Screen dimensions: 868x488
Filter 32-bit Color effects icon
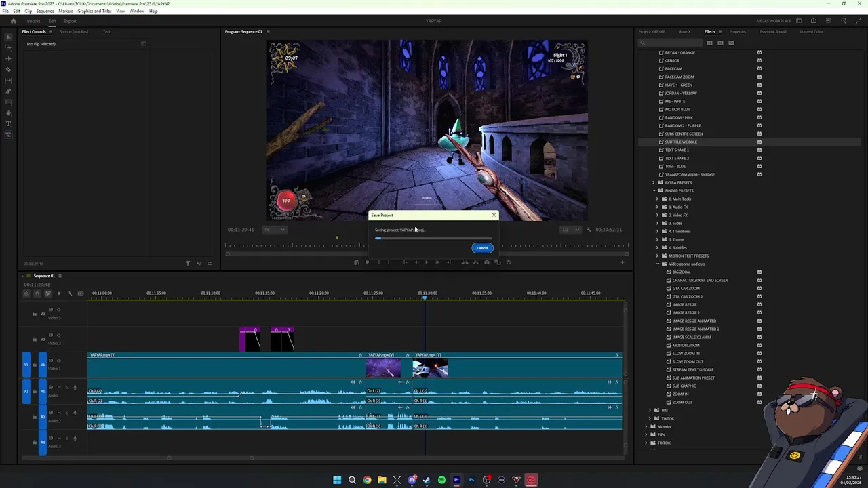[x=720, y=43]
